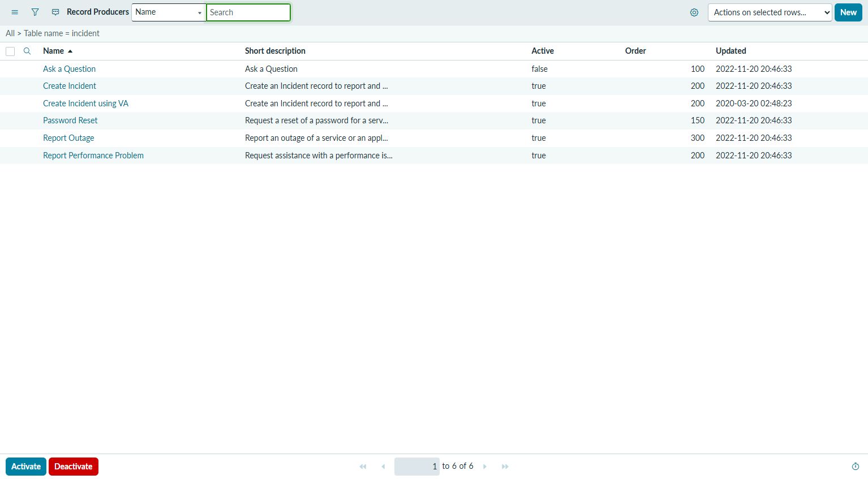
Task: Click the order value 150
Action: point(698,120)
